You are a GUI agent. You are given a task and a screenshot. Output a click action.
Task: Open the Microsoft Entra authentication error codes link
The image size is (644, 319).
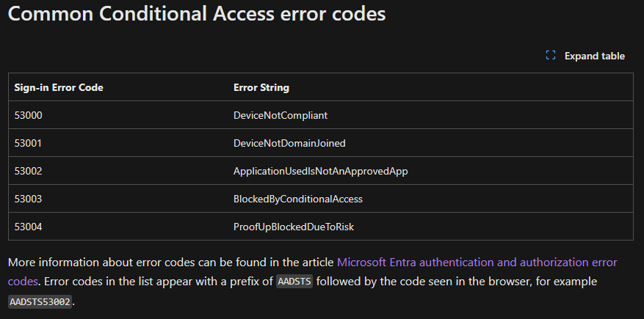[477, 262]
